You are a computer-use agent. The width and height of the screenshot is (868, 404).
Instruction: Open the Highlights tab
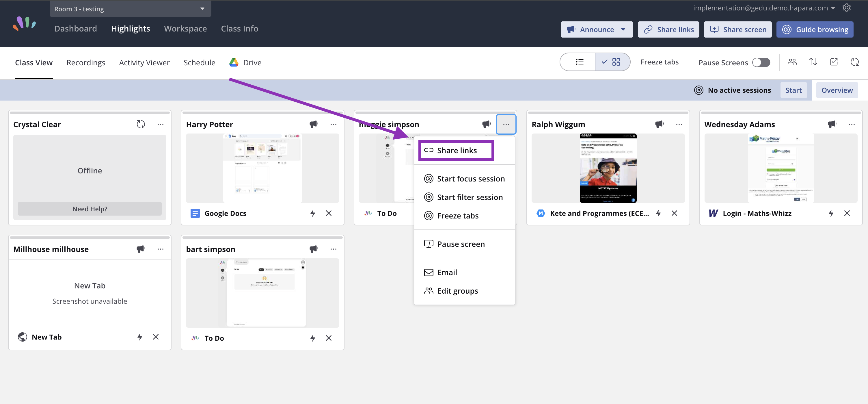coord(131,29)
